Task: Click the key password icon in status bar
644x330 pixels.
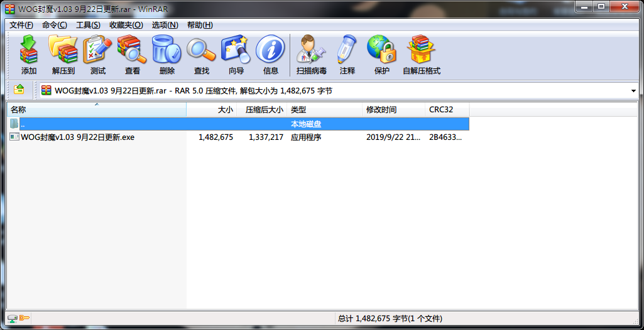Action: (x=25, y=318)
